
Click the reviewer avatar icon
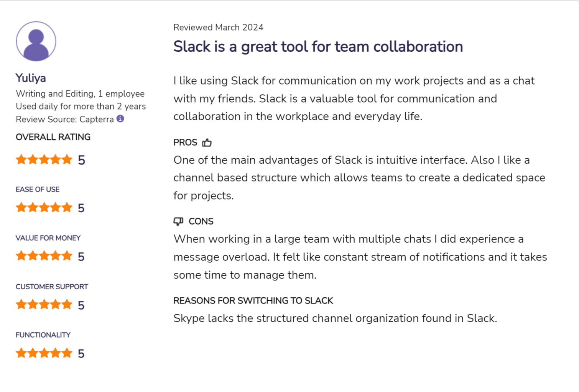tap(36, 41)
